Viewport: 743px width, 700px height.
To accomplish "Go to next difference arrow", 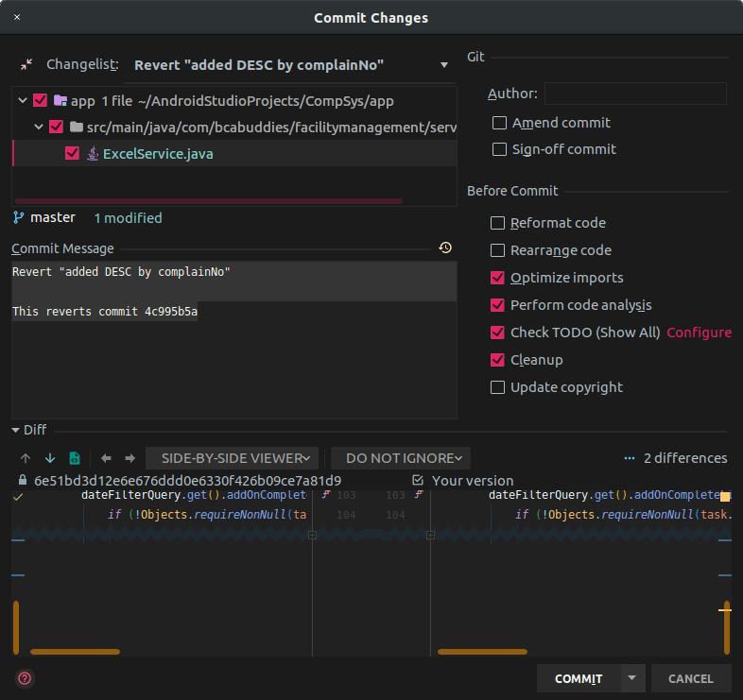I will pyautogui.click(x=50, y=458).
